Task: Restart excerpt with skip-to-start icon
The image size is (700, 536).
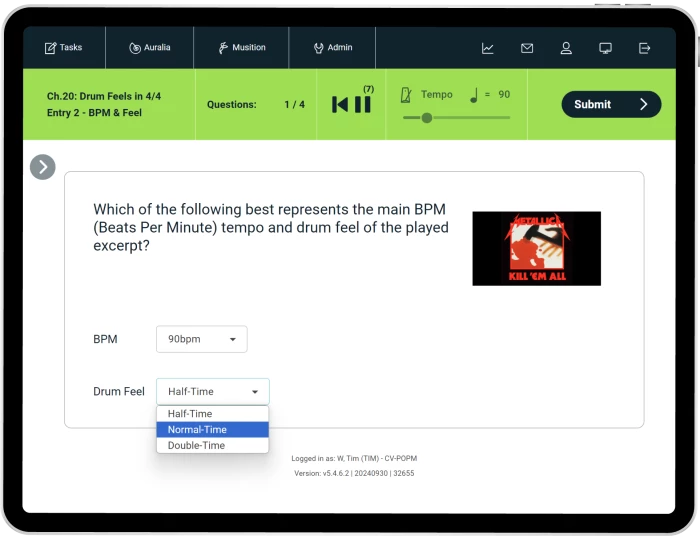Action: tap(340, 104)
